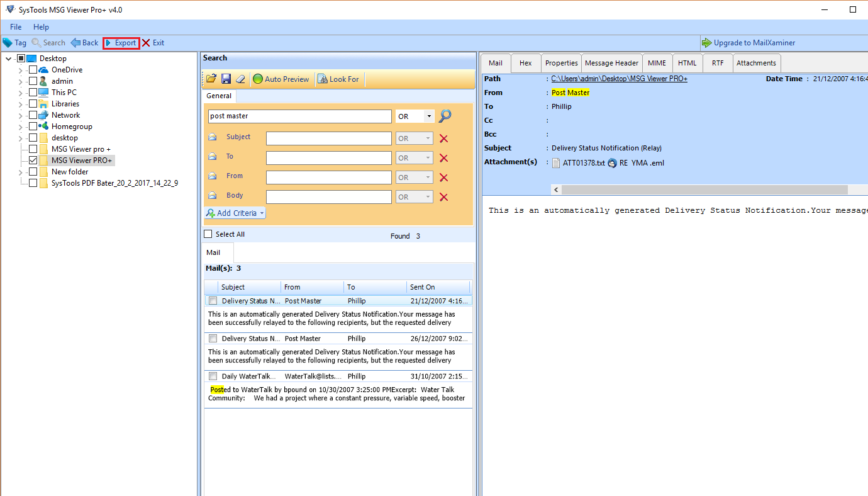
Task: Remove the Body criteria with red X
Action: point(443,198)
